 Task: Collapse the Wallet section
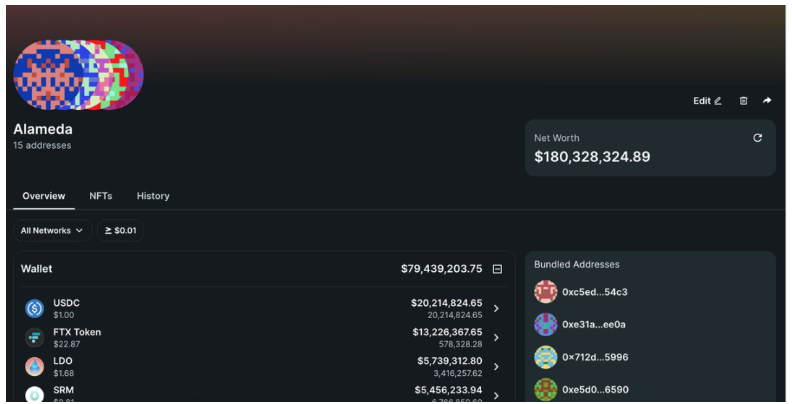[497, 269]
